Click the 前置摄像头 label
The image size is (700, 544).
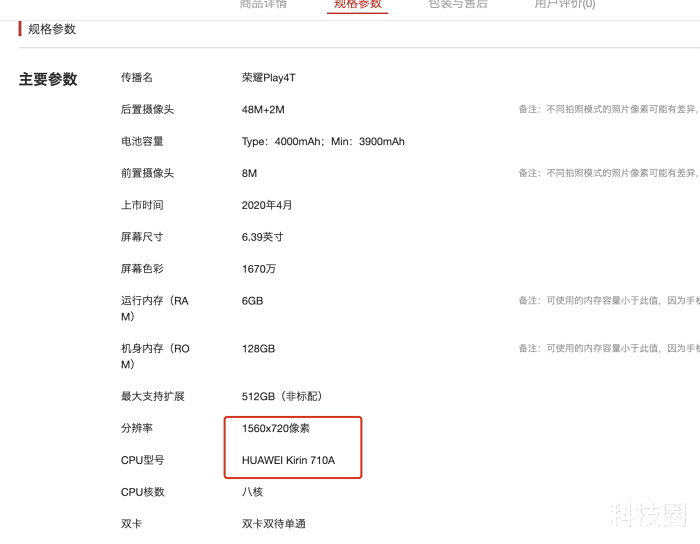click(147, 173)
